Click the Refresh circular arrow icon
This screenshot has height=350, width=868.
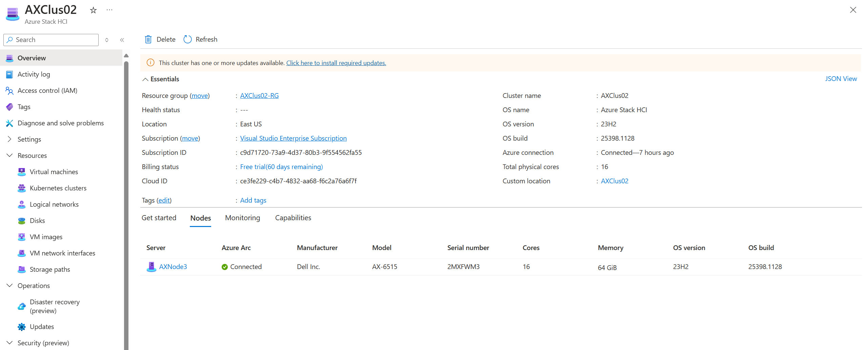pyautogui.click(x=187, y=39)
